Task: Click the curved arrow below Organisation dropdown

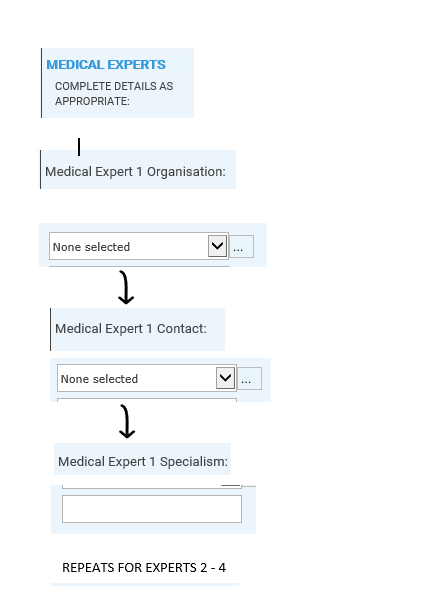Action: [126, 288]
